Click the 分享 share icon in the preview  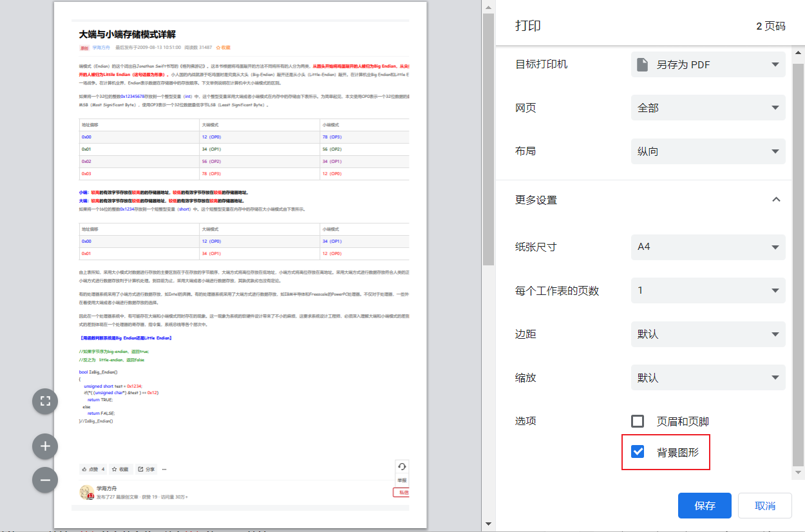[x=142, y=470]
